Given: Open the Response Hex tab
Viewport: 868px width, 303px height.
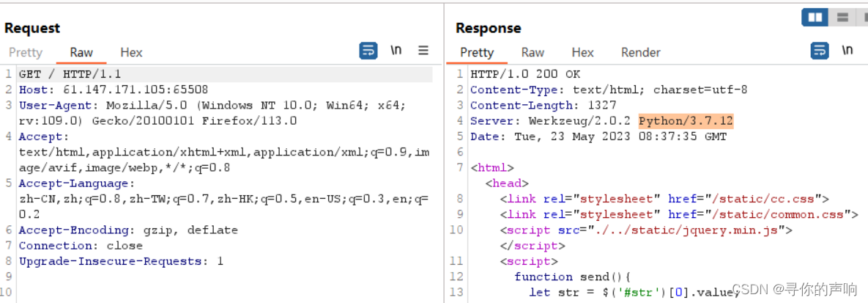Looking at the screenshot, I should coord(582,53).
